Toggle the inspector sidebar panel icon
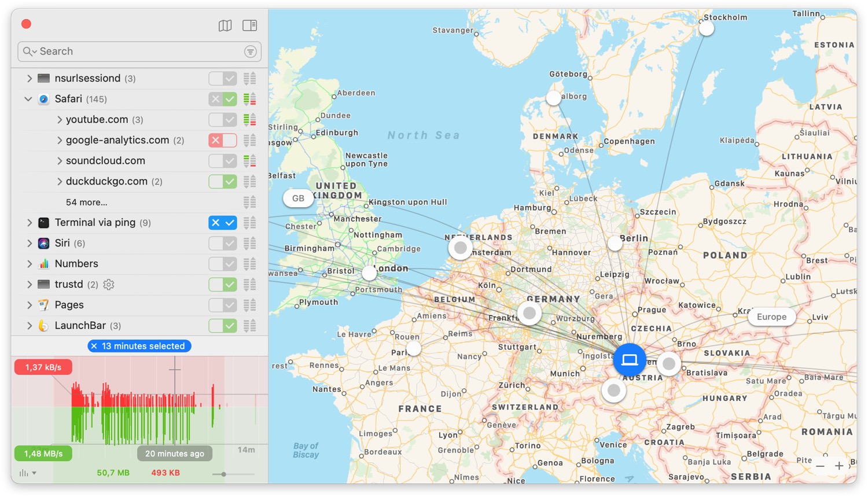This screenshot has width=868, height=497. click(250, 25)
